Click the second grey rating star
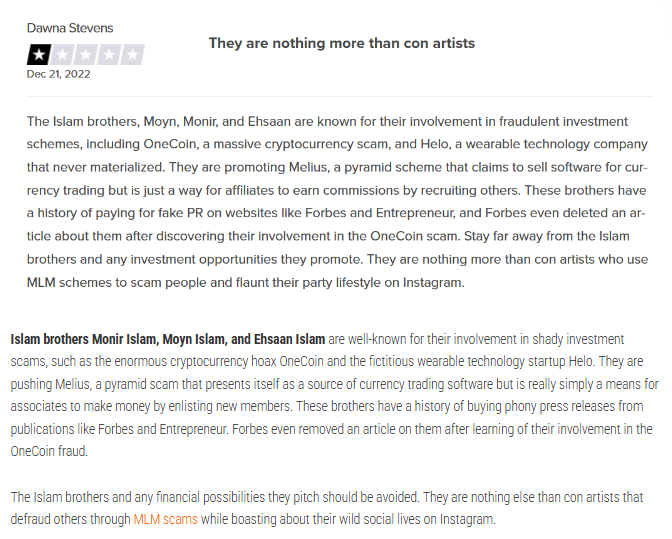 [x=61, y=55]
